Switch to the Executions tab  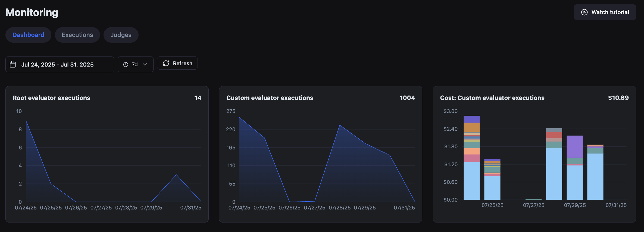(x=77, y=35)
